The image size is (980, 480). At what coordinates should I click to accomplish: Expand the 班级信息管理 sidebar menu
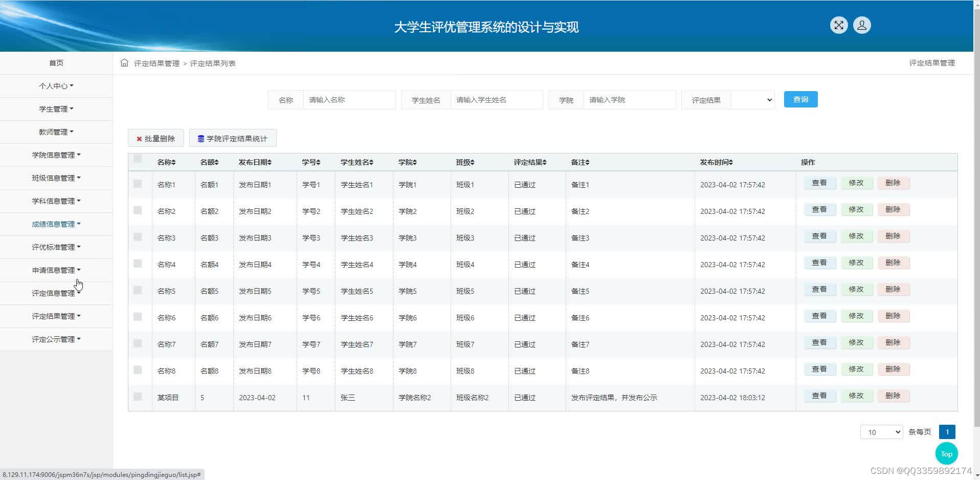(x=56, y=178)
